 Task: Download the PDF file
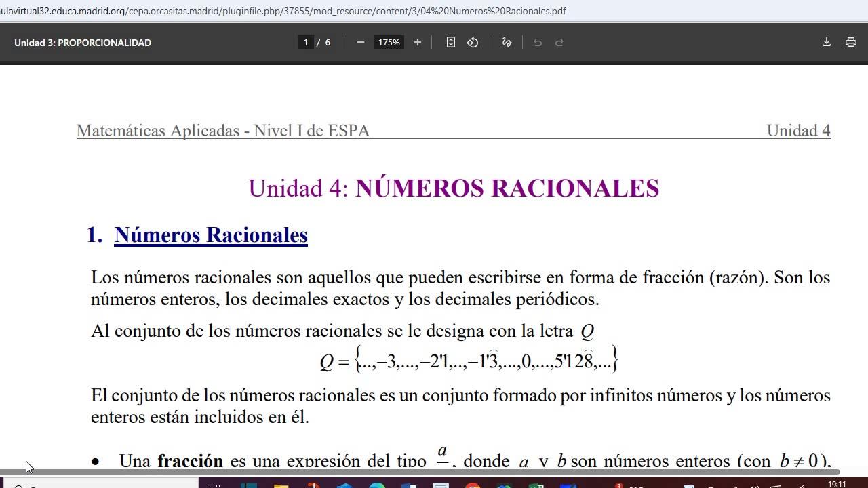(826, 42)
